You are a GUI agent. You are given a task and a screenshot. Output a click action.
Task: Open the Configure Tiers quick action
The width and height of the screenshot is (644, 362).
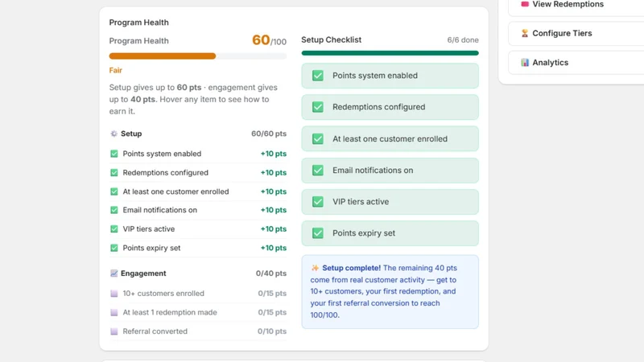[576, 33]
